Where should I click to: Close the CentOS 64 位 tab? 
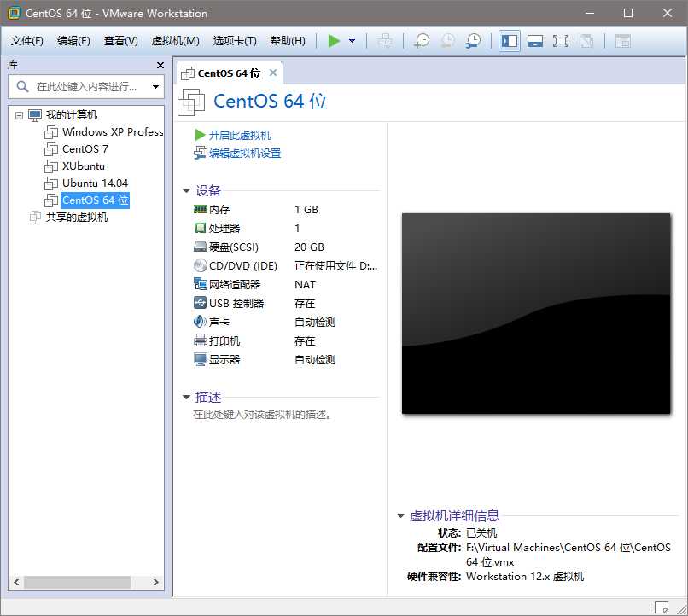[273, 73]
